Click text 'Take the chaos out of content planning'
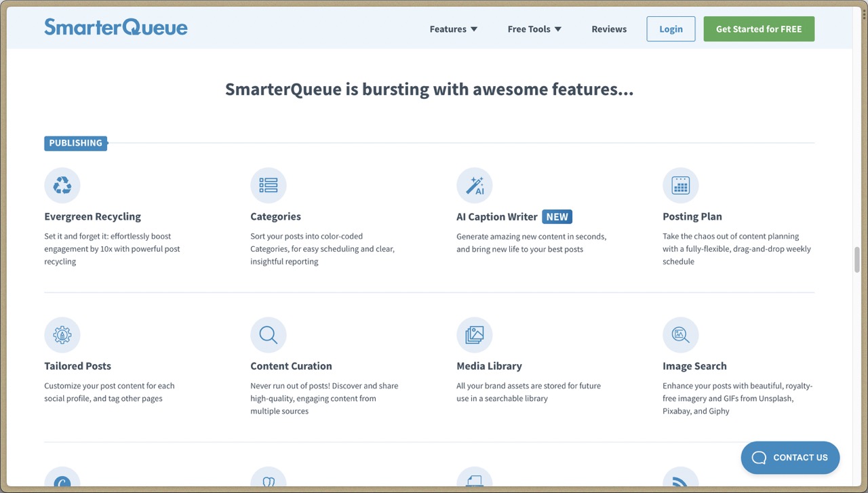Image resolution: width=868 pixels, height=493 pixels. [731, 237]
